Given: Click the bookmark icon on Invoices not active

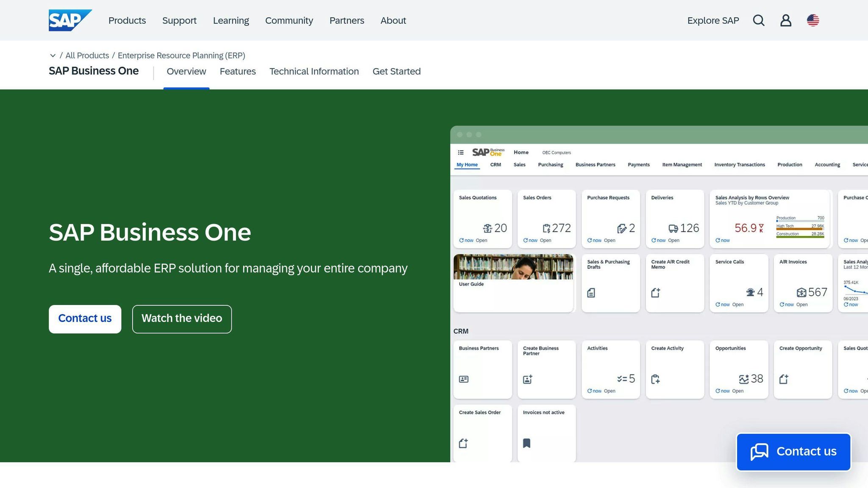Looking at the screenshot, I should tap(527, 443).
